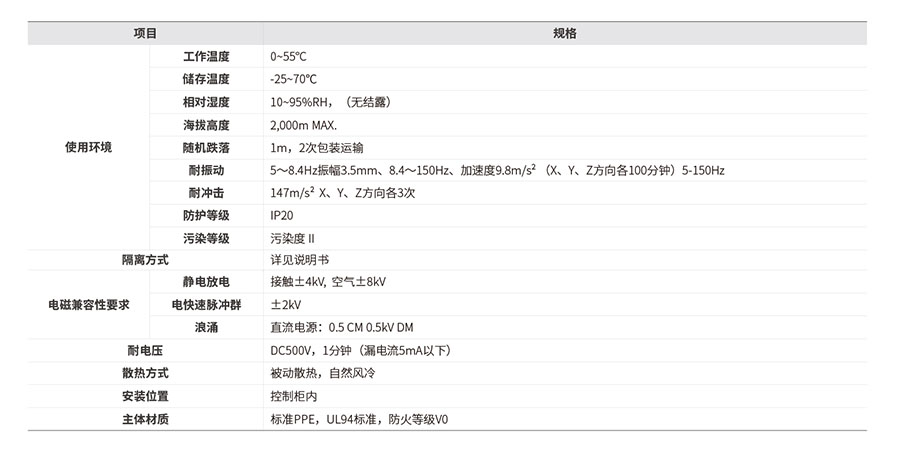Viewport: 900px width, 458px height.
Task: Click the 随机跌落 row label
Action: point(206,147)
